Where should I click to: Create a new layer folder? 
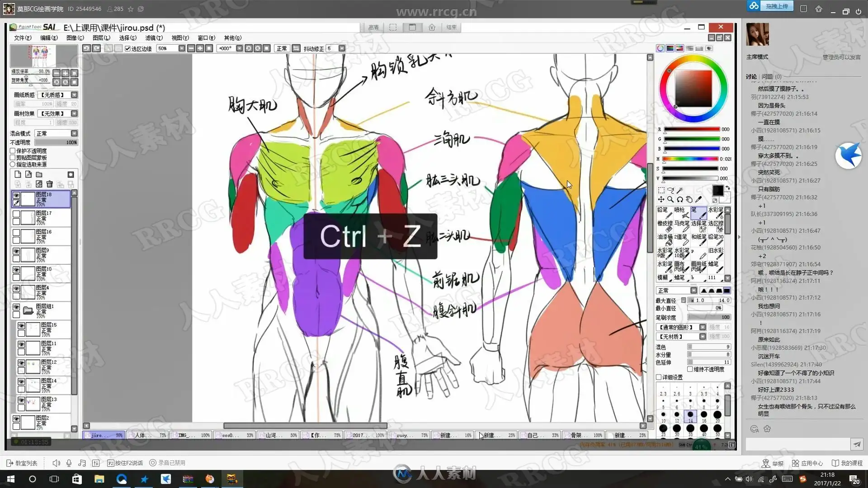[39, 174]
